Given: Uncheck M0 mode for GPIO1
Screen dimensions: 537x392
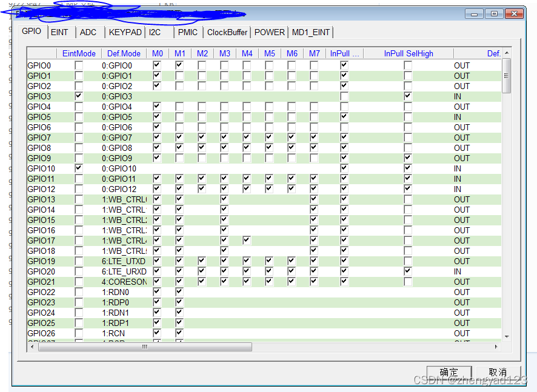Looking at the screenshot, I should pos(157,75).
